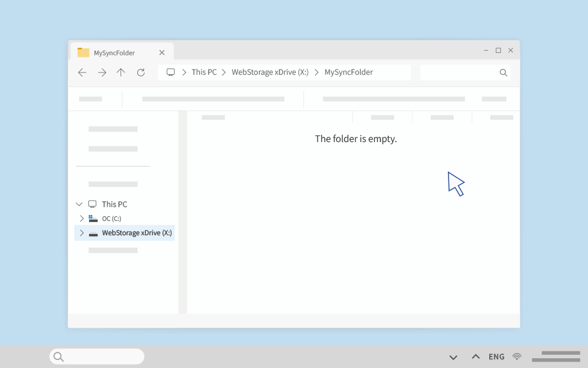Expand the OC (C:) drive node
Image resolution: width=588 pixels, height=368 pixels.
pos(82,218)
